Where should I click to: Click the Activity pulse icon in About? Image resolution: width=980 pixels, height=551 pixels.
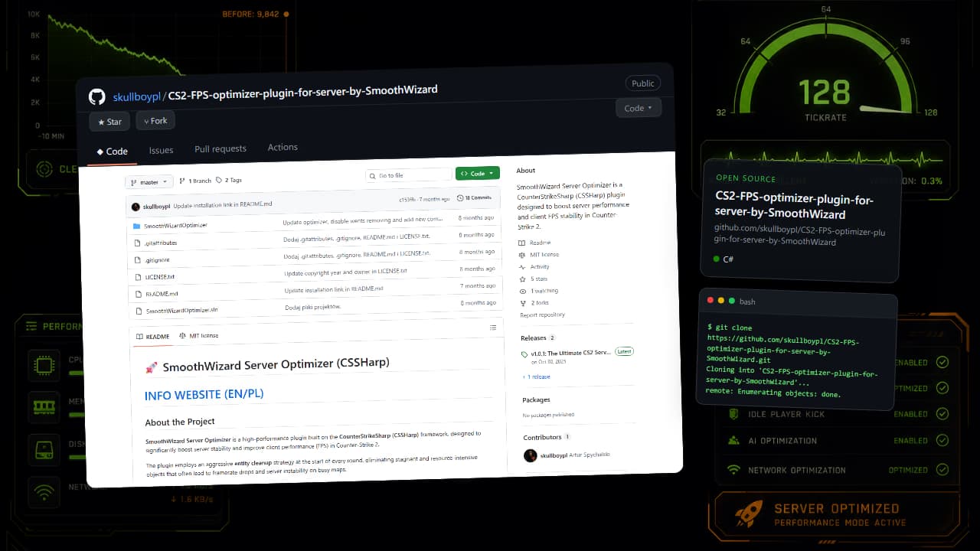coord(522,267)
